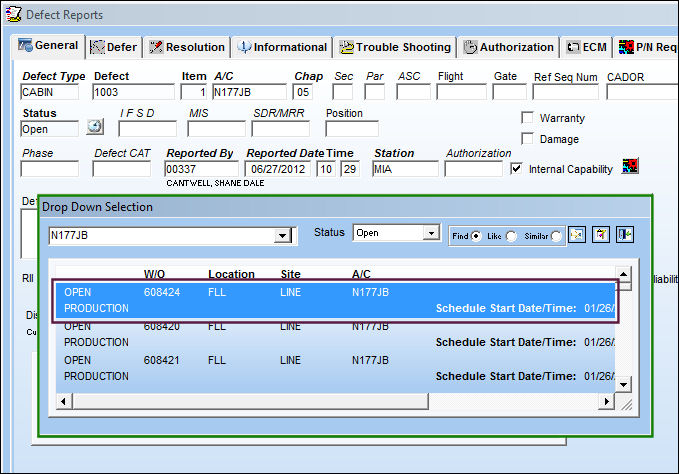Viewport: 679px width, 474px height.
Task: Click the CADOR input field
Action: (x=642, y=92)
